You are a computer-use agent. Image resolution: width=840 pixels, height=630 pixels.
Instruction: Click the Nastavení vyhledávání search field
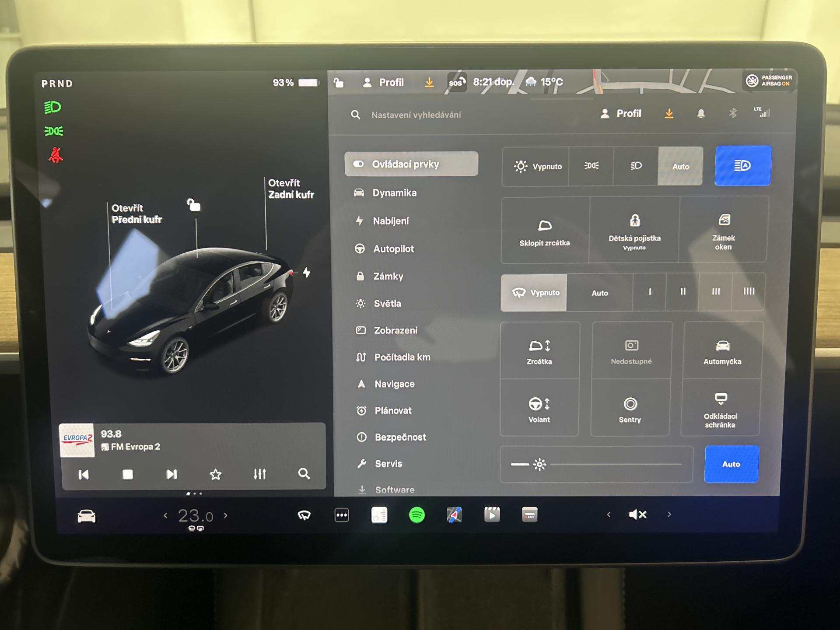416,115
